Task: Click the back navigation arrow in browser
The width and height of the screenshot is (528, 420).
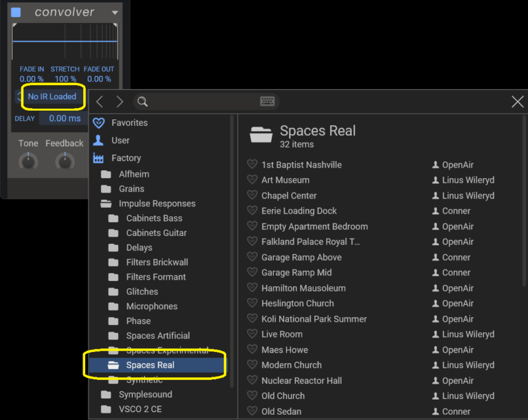Action: click(100, 102)
